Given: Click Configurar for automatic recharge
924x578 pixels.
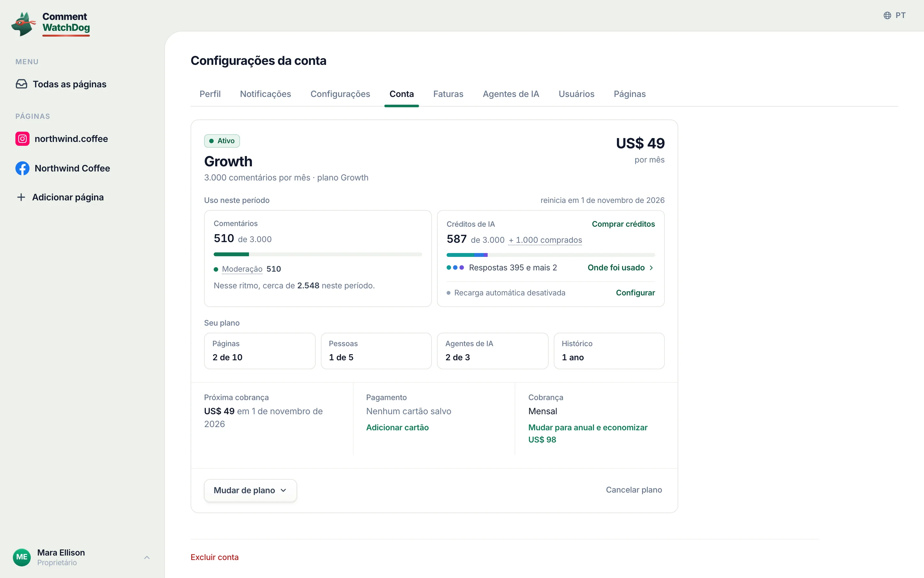Looking at the screenshot, I should [x=635, y=293].
